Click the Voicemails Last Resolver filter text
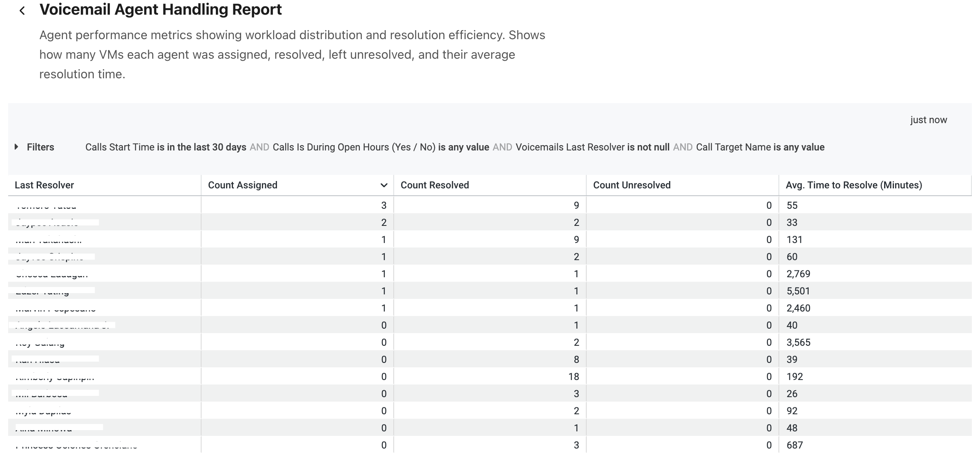980x464 pixels. click(x=592, y=147)
